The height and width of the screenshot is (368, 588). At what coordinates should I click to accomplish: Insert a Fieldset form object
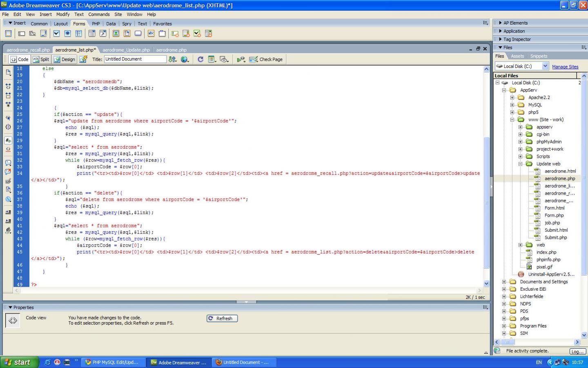(162, 34)
